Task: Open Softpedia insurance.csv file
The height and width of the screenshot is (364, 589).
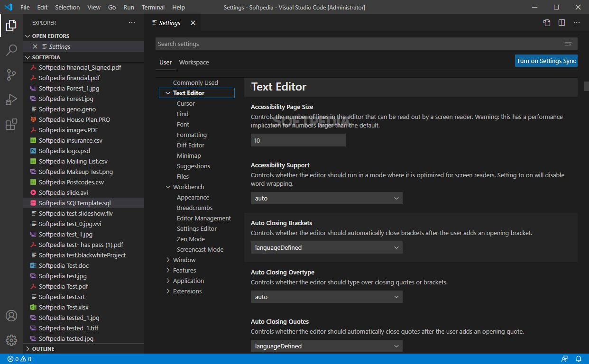Action: tap(70, 140)
